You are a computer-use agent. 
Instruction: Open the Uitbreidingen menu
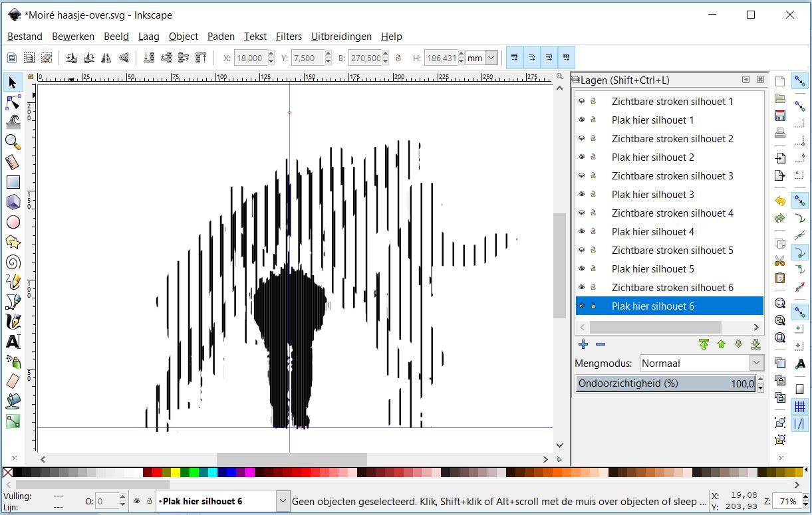click(x=341, y=37)
